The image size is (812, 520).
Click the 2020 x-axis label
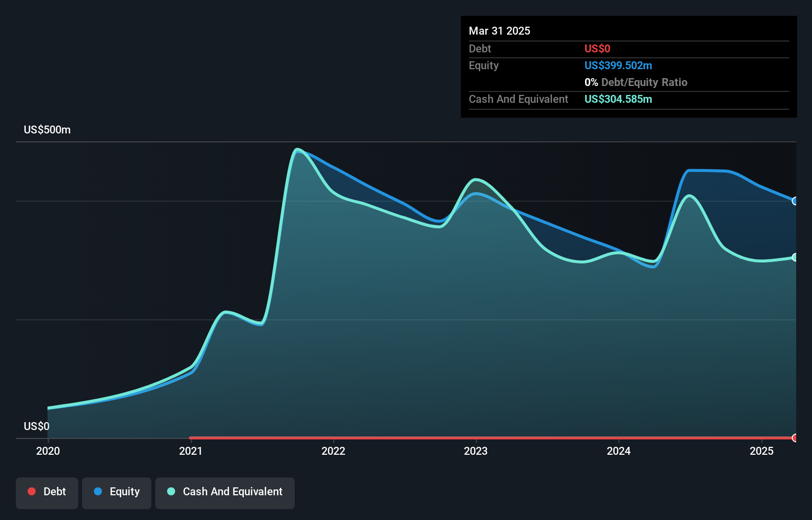48,451
